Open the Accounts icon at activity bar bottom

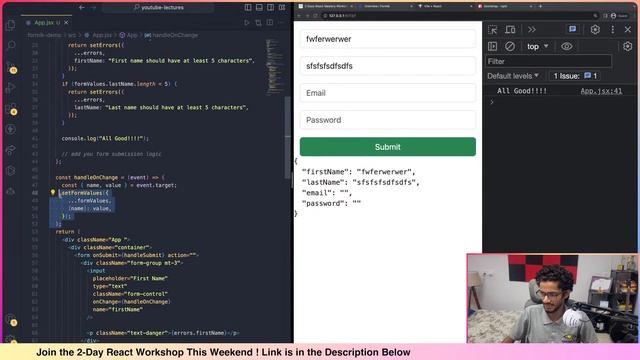point(11,320)
